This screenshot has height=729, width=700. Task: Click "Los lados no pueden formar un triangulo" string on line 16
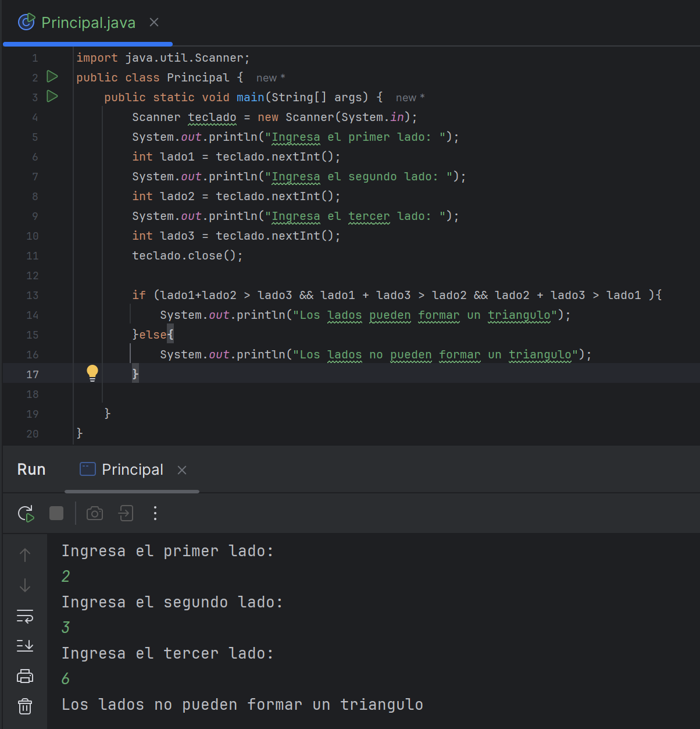point(435,355)
